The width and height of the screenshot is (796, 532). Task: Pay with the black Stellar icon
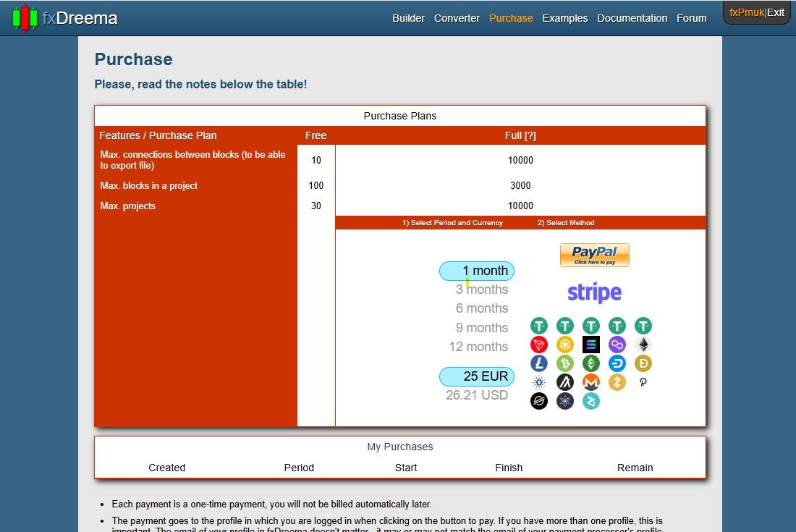(x=539, y=401)
